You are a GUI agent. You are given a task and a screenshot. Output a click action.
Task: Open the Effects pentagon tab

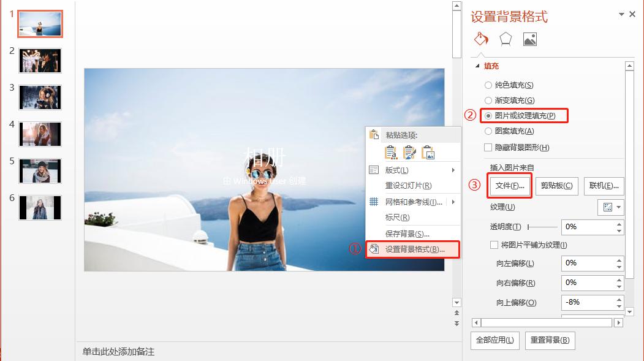point(505,39)
